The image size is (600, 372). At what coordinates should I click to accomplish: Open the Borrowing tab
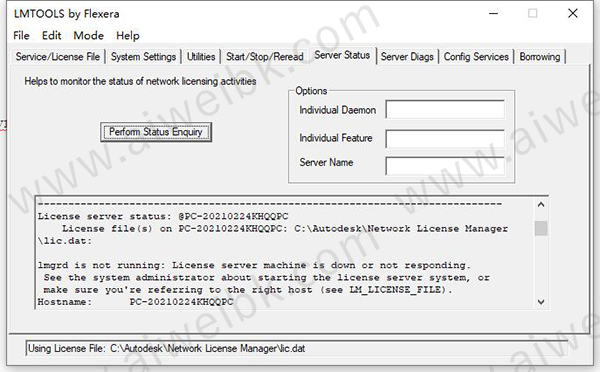point(540,57)
